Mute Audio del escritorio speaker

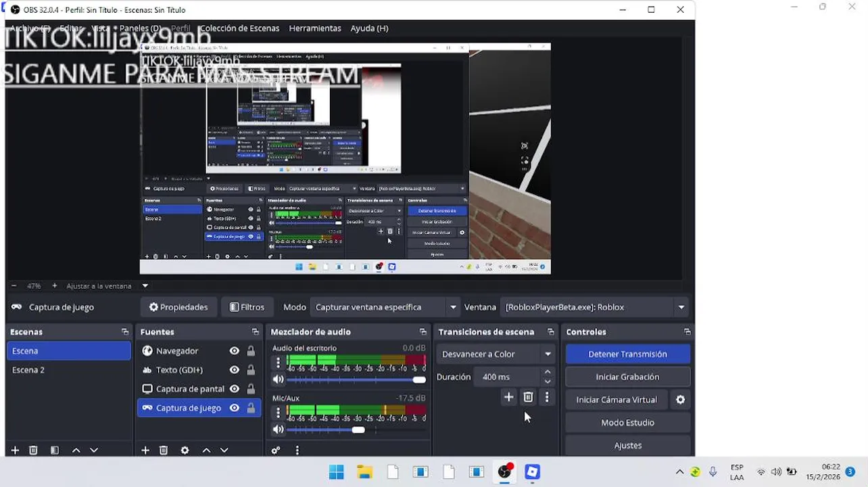point(278,379)
